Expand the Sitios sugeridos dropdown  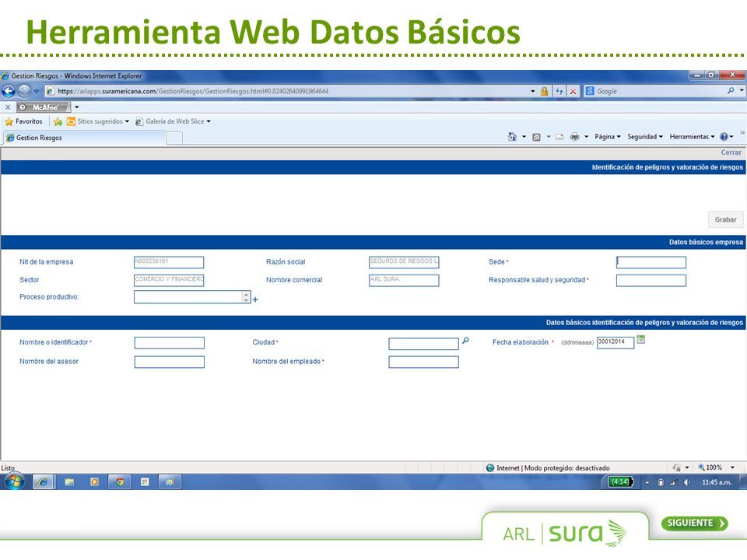click(x=127, y=121)
